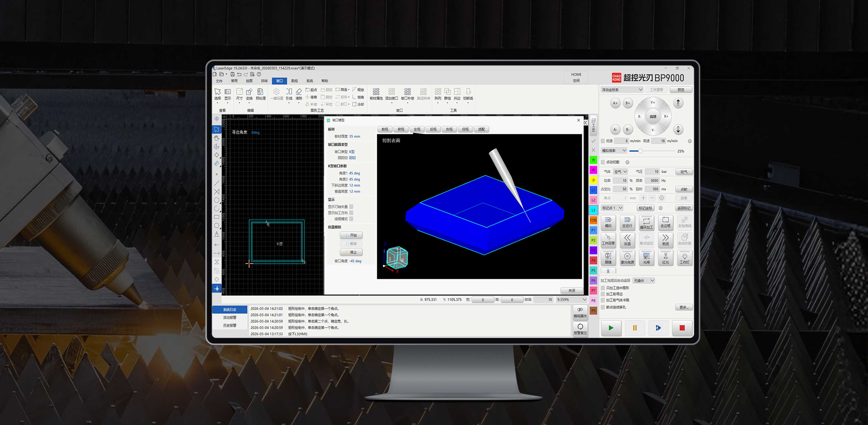868x425 pixels.
Task: Click the 激光电源 laser power icon
Action: pyautogui.click(x=627, y=258)
